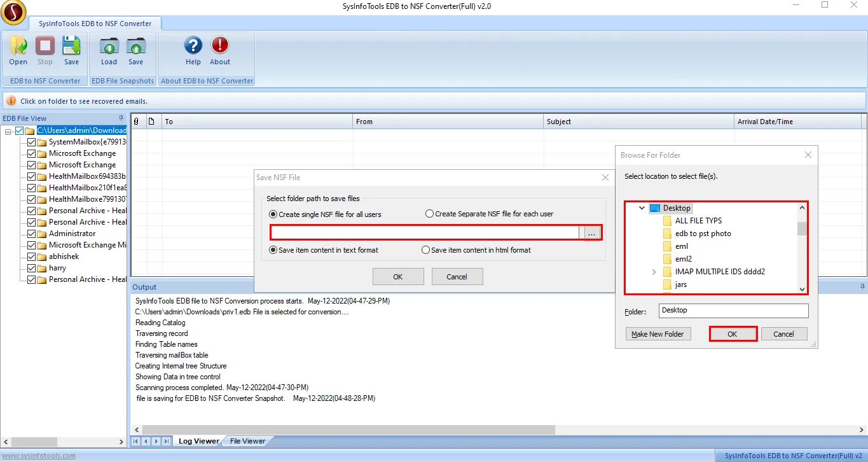Click the EDB File View horizontal scrollbar thumb
The width and height of the screenshot is (868, 462).
(x=35, y=442)
